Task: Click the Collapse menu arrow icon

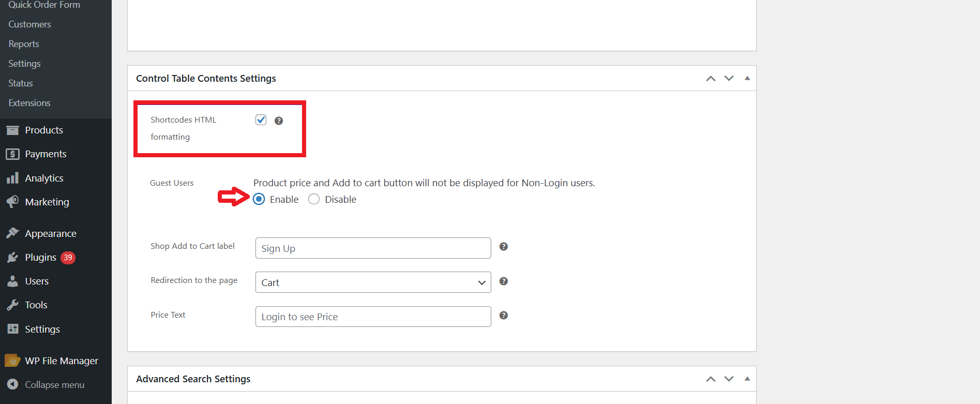Action: click(12, 384)
